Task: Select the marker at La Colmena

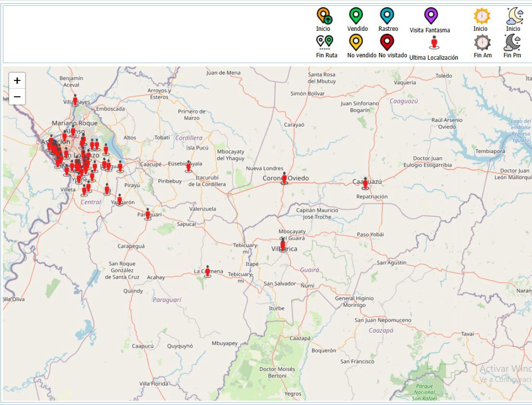Action: [x=208, y=271]
